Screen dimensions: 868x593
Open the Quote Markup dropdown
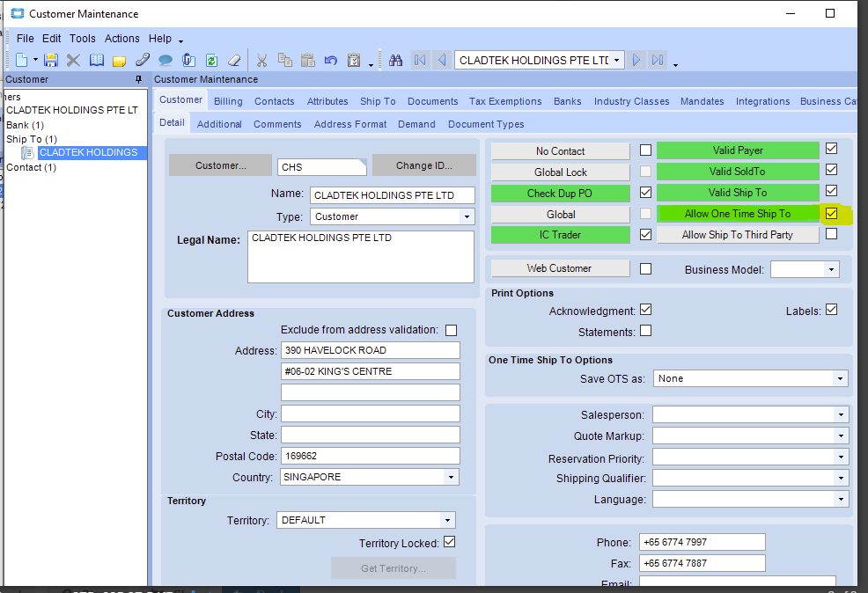(x=841, y=436)
